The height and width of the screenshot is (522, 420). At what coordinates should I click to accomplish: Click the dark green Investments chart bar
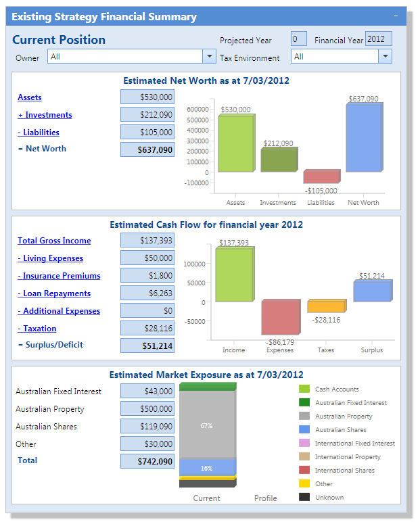pyautogui.click(x=279, y=160)
